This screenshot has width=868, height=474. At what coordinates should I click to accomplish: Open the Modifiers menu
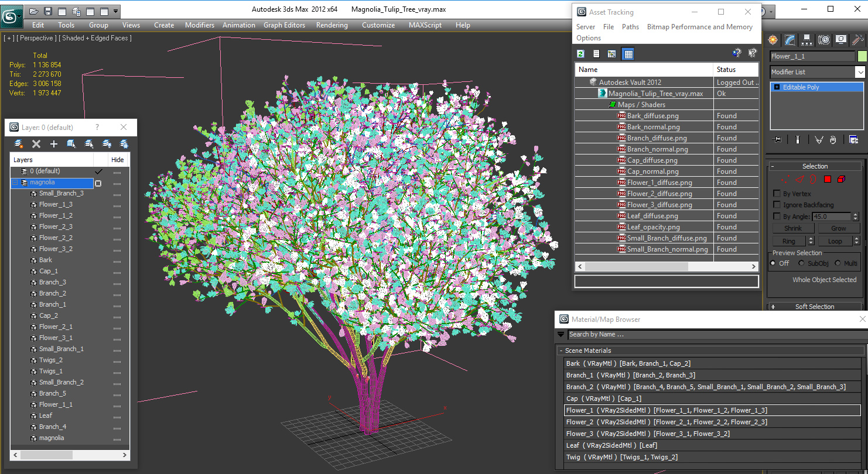coord(200,25)
